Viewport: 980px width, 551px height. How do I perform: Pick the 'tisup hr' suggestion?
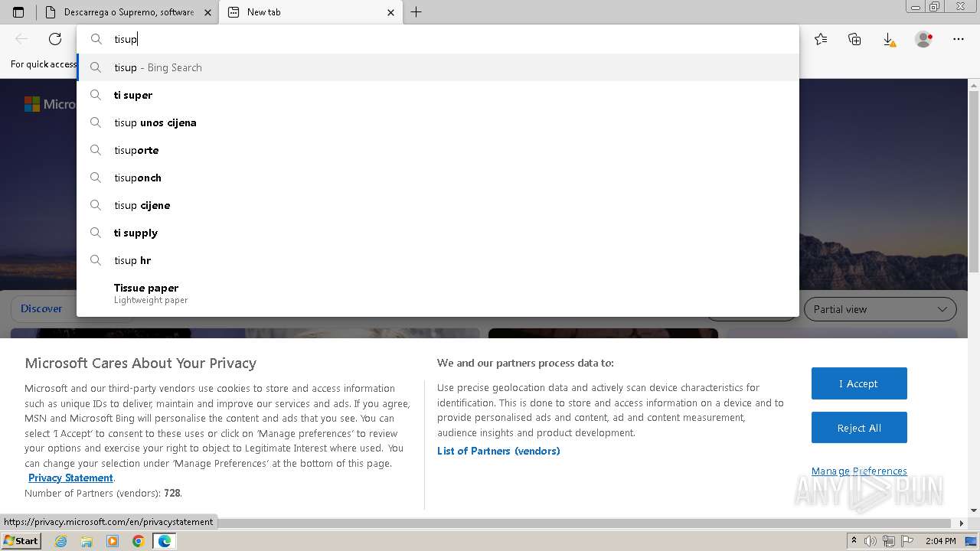click(438, 260)
